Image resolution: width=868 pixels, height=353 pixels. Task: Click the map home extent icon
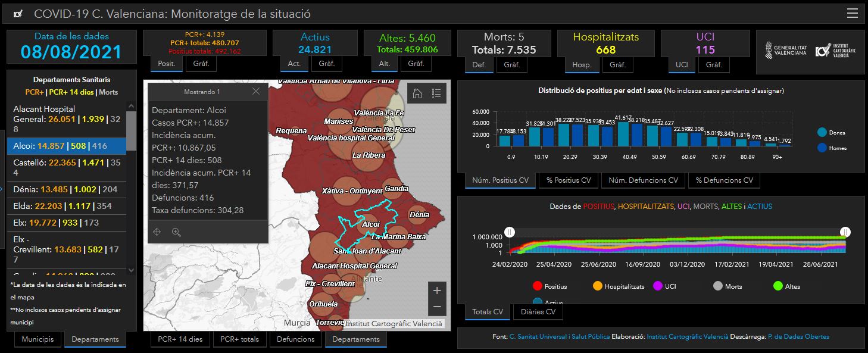click(417, 93)
